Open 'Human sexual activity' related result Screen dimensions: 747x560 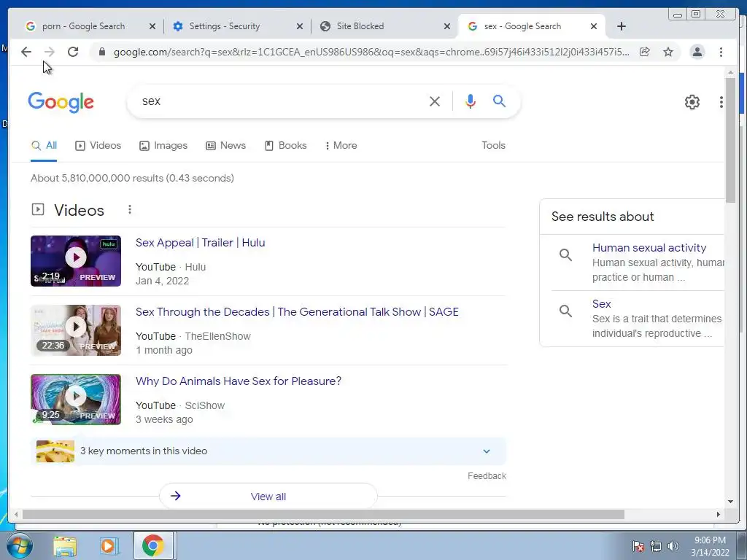(649, 248)
